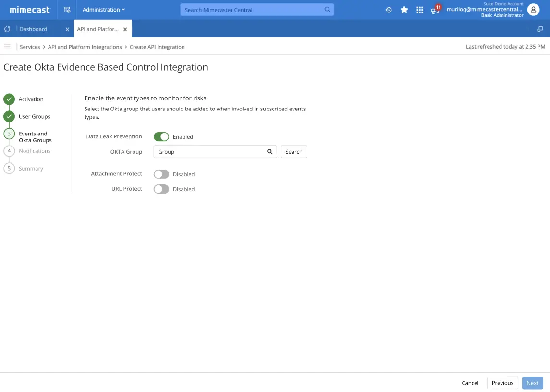Click the Next button

click(x=532, y=383)
